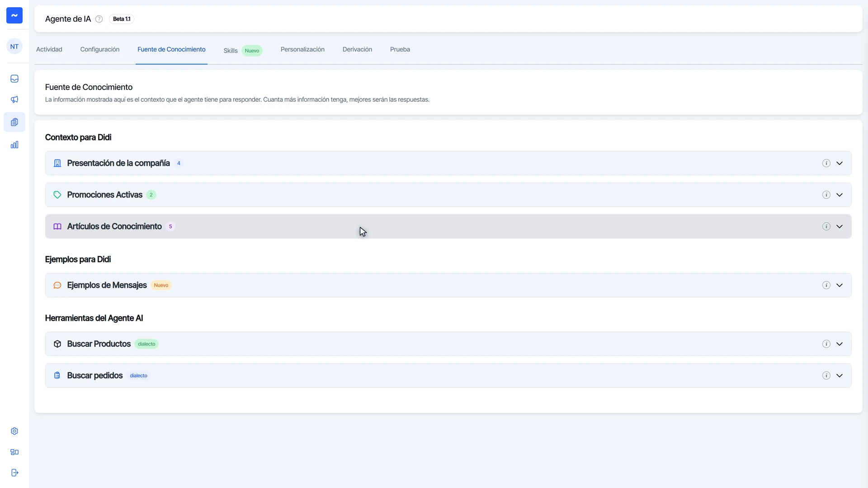This screenshot has width=868, height=488.
Task: Click the layout blocks icon in sidebar
Action: click(x=14, y=452)
